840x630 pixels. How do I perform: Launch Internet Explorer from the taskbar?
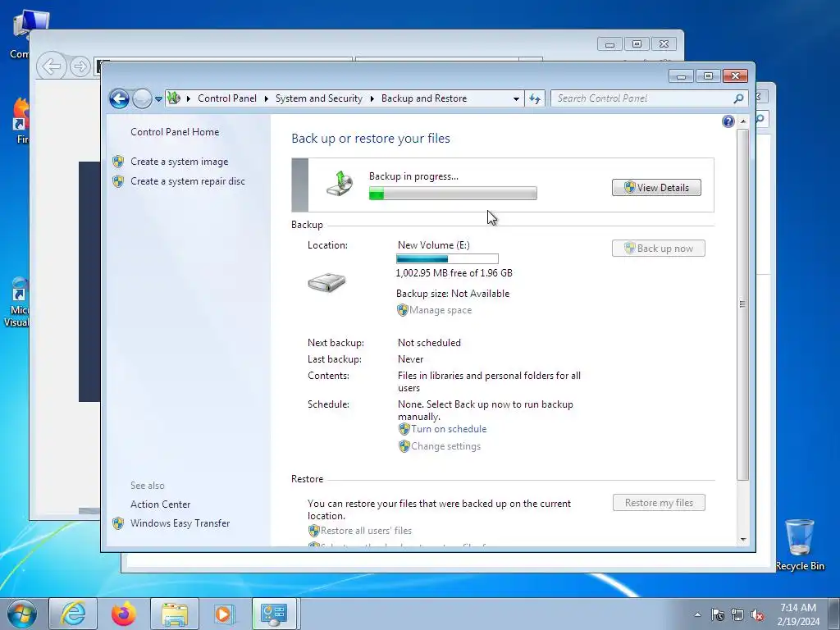point(73,614)
